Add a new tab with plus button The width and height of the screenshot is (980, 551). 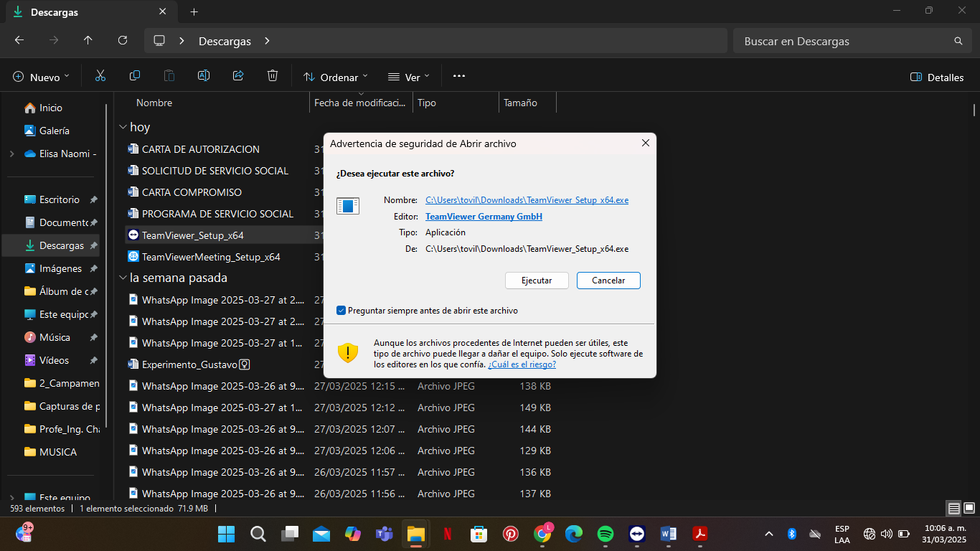tap(194, 12)
